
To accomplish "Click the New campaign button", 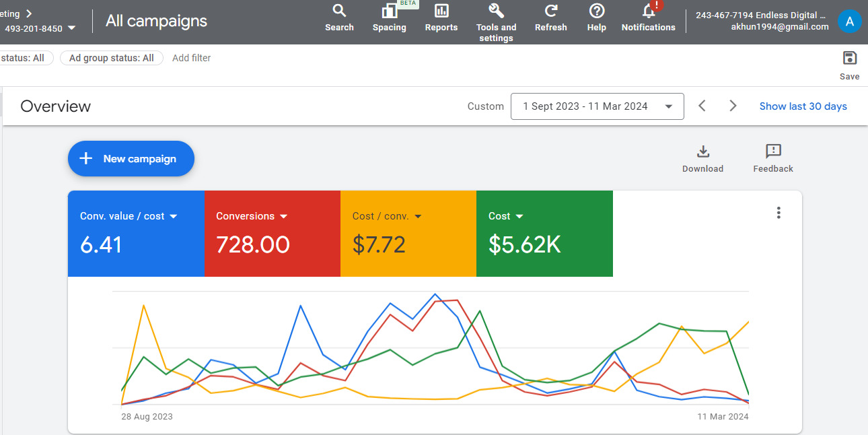I will 131,159.
